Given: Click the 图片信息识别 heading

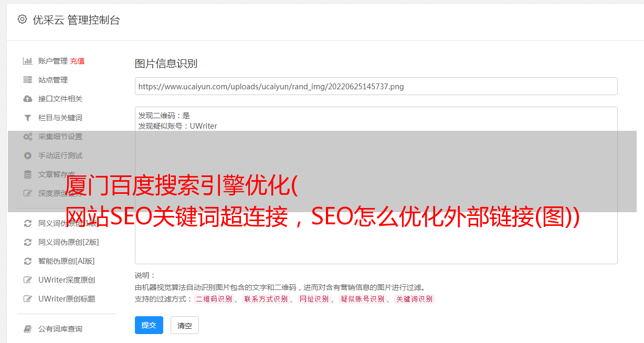Looking at the screenshot, I should tap(166, 64).
